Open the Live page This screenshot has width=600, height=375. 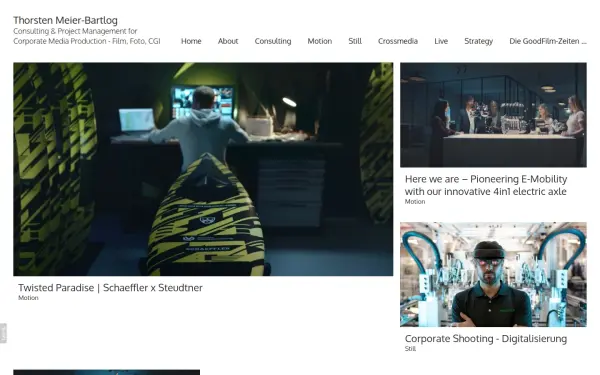tap(441, 41)
